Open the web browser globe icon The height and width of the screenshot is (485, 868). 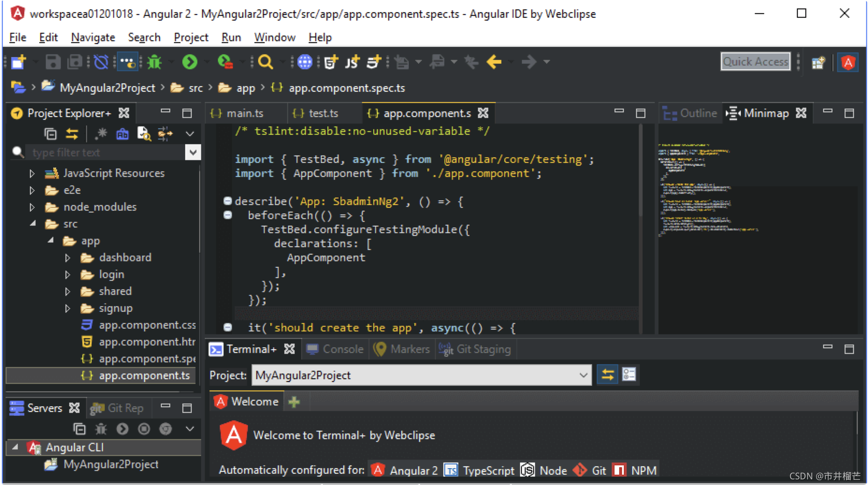pos(304,62)
